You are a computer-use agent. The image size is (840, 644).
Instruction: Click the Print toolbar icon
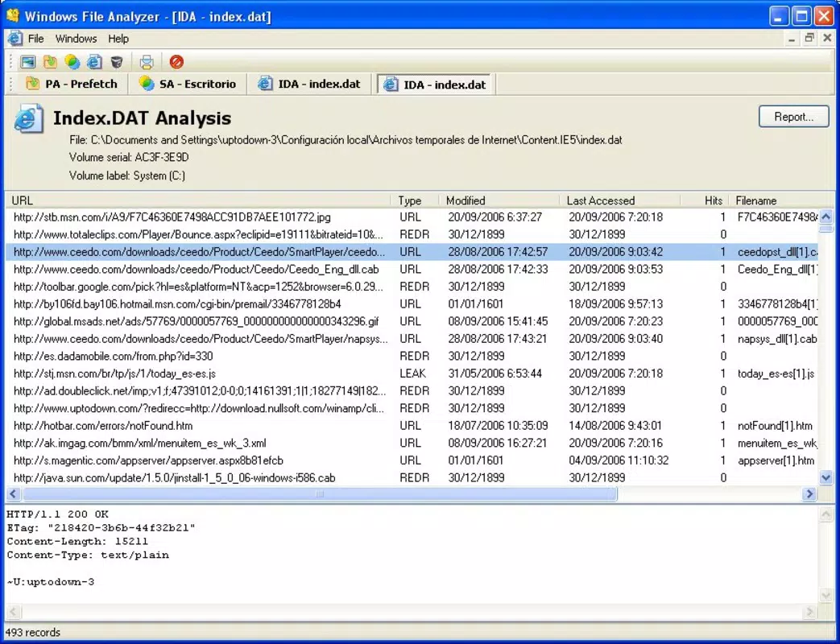click(x=147, y=62)
